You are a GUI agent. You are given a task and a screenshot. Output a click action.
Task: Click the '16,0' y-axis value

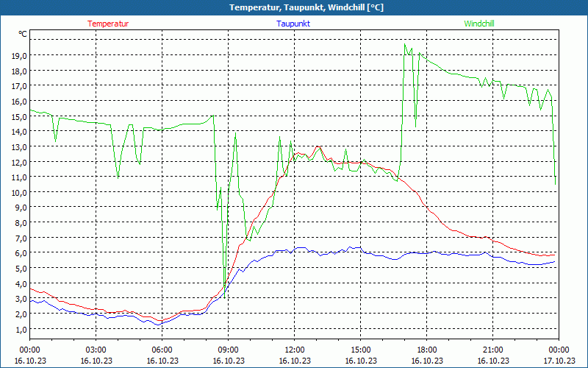(20, 102)
